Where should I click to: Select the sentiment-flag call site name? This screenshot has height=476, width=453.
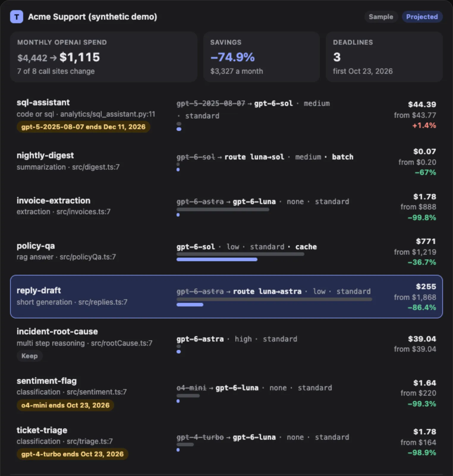coord(47,381)
